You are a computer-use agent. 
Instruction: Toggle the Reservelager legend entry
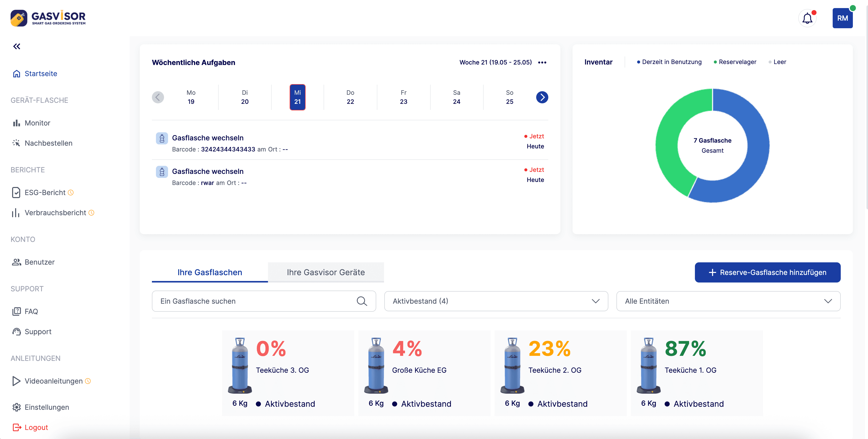[x=735, y=61]
